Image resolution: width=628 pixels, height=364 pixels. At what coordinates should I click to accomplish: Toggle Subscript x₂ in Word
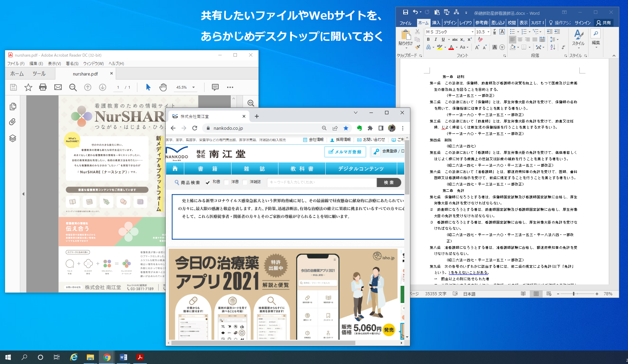pos(462,39)
